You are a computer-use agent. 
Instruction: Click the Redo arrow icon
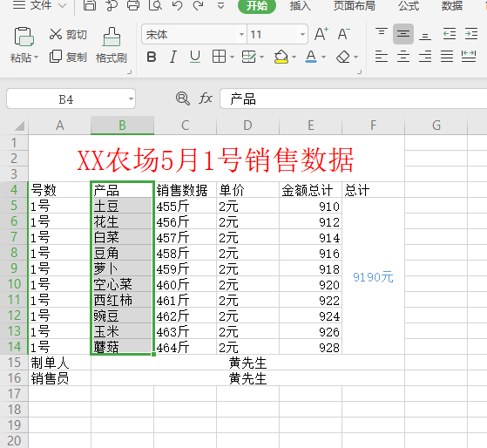coord(198,5)
